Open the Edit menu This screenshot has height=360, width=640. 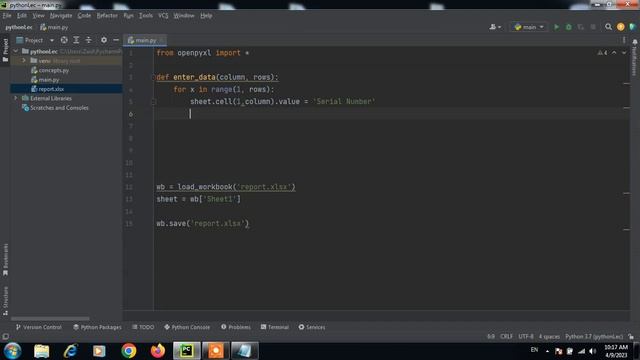(22, 16)
